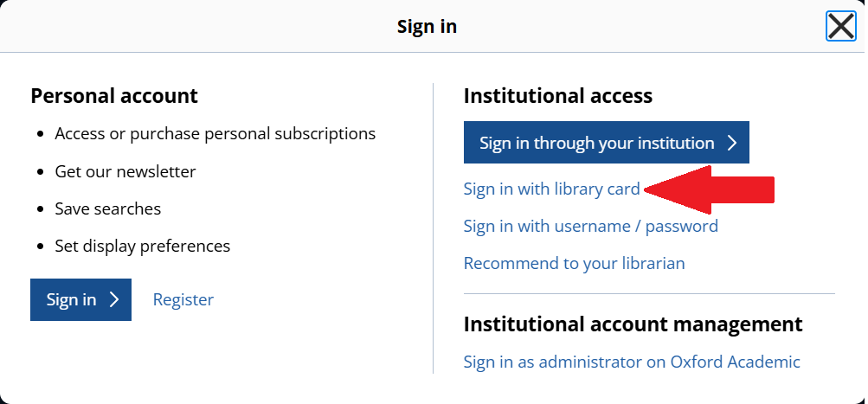The height and width of the screenshot is (404, 868).
Task: Open the Register link
Action: [x=183, y=299]
